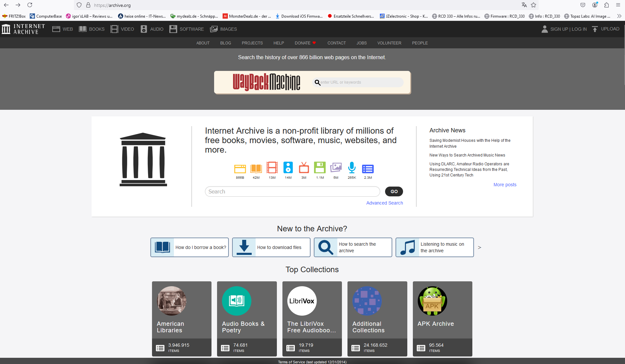The image size is (625, 364).
Task: Open the Video section in the navbar
Action: pos(122,29)
